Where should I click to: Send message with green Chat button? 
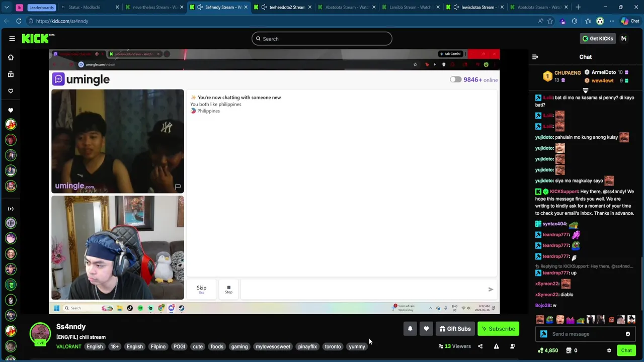[x=626, y=350]
